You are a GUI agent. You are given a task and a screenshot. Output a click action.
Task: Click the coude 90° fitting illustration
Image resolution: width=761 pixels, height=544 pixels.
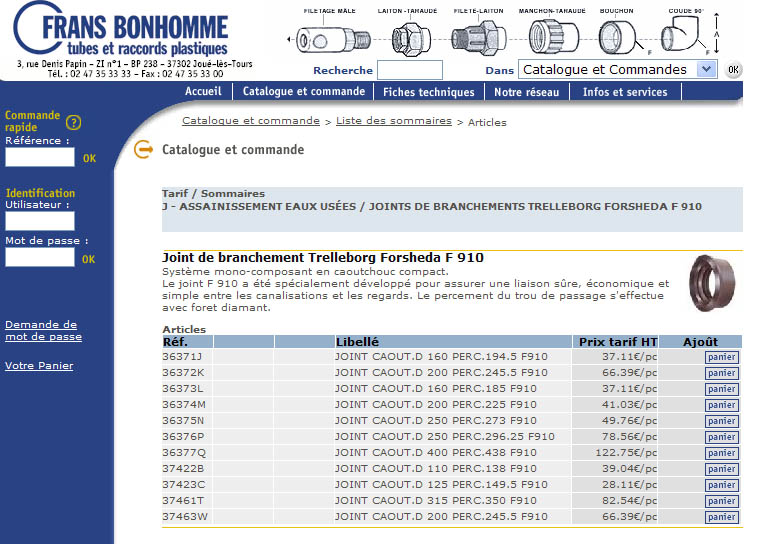click(x=681, y=33)
